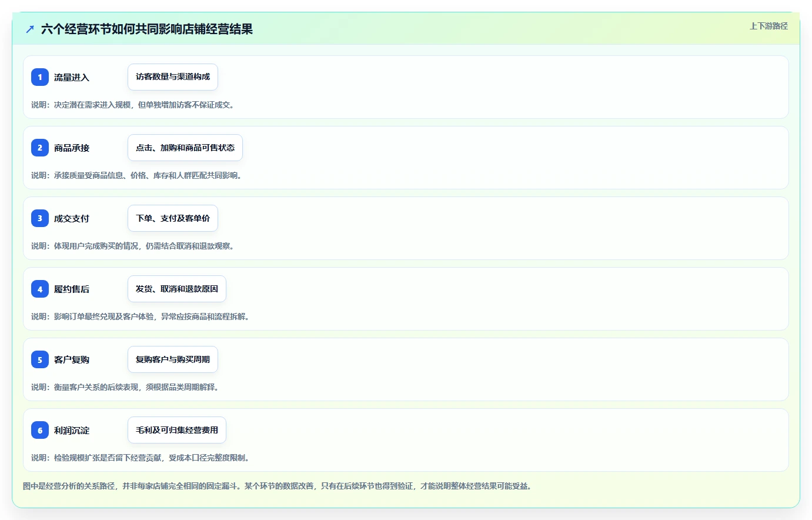Select the 复购客户与购买周期 tag
Image resolution: width=812 pixels, height=520 pixels.
pyautogui.click(x=173, y=359)
